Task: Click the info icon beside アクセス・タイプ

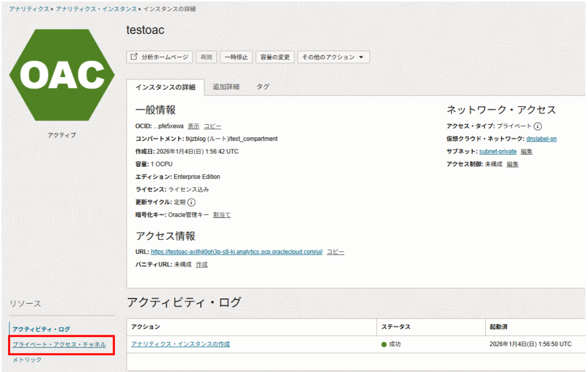Action: pos(538,126)
